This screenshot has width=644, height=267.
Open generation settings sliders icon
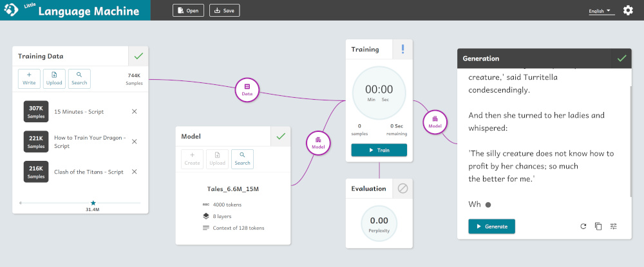point(614,226)
